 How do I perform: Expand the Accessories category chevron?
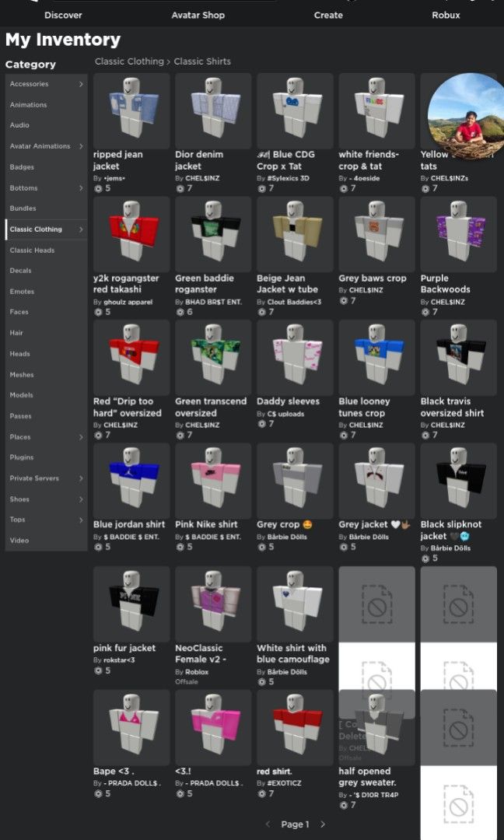click(x=81, y=84)
